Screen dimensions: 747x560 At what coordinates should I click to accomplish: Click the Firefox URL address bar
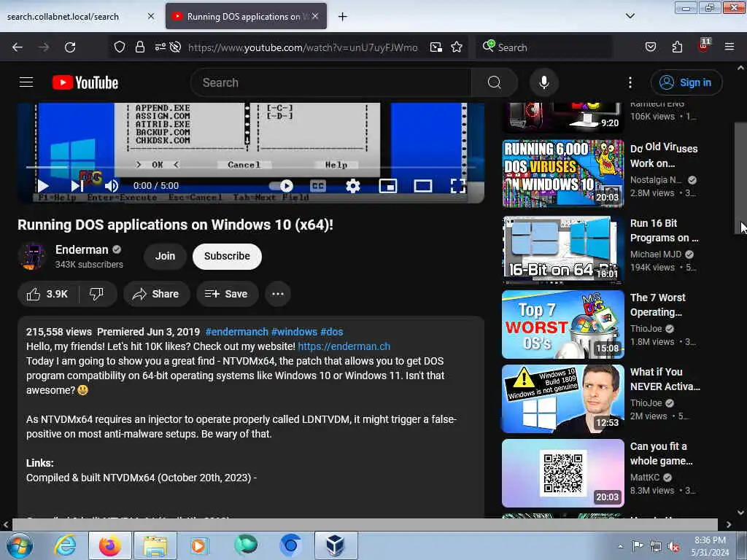pyautogui.click(x=303, y=47)
